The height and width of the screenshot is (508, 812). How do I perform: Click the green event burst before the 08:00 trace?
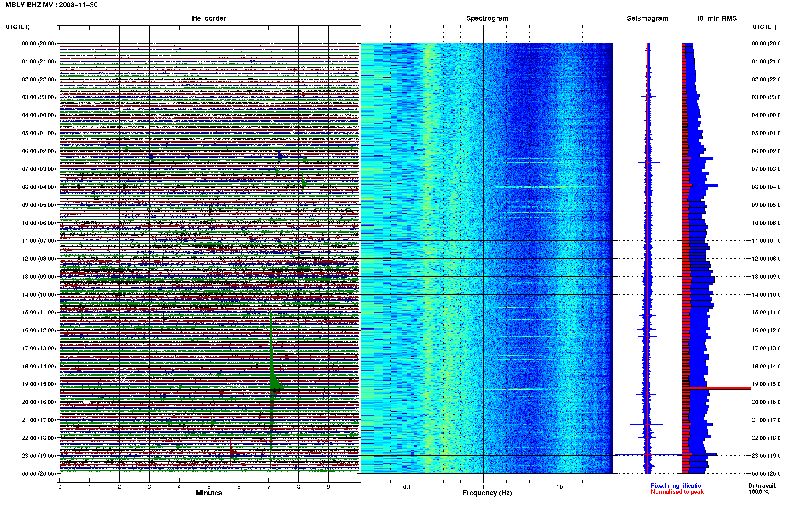click(x=303, y=183)
